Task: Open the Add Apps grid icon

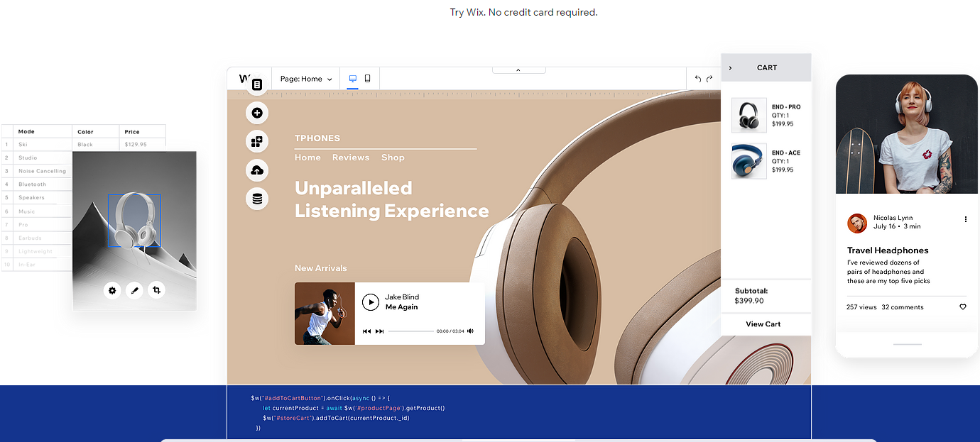Action: 257,141
